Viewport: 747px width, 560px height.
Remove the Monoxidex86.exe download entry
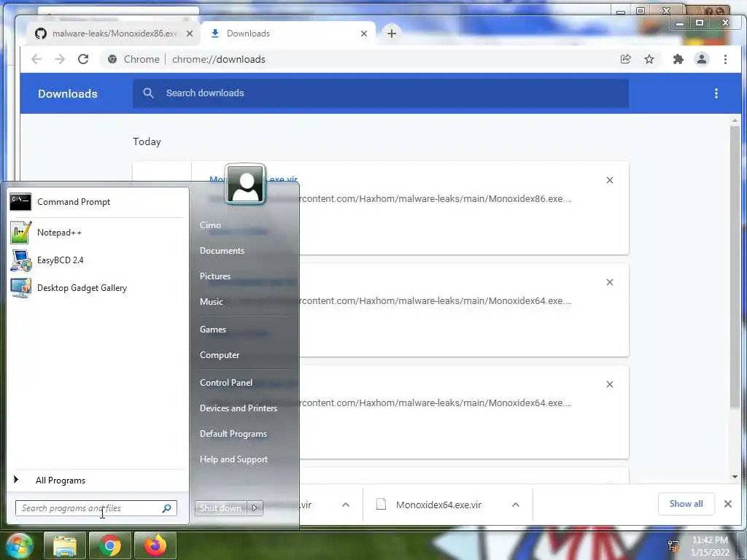[610, 180]
